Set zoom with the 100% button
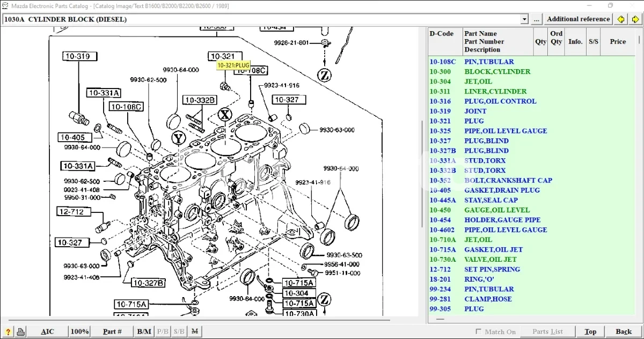Viewport: 644px width, 339px height. [x=80, y=331]
